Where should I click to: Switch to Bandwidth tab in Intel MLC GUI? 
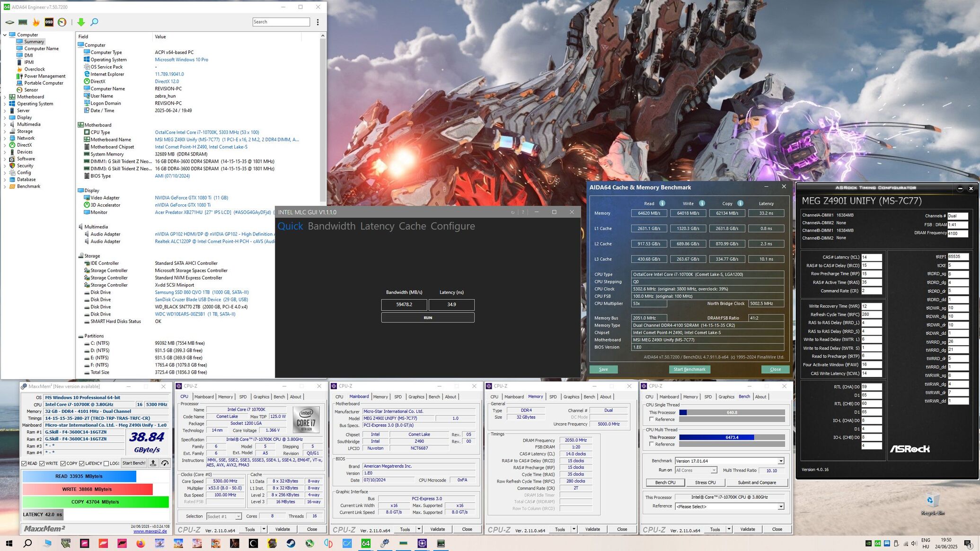(331, 227)
